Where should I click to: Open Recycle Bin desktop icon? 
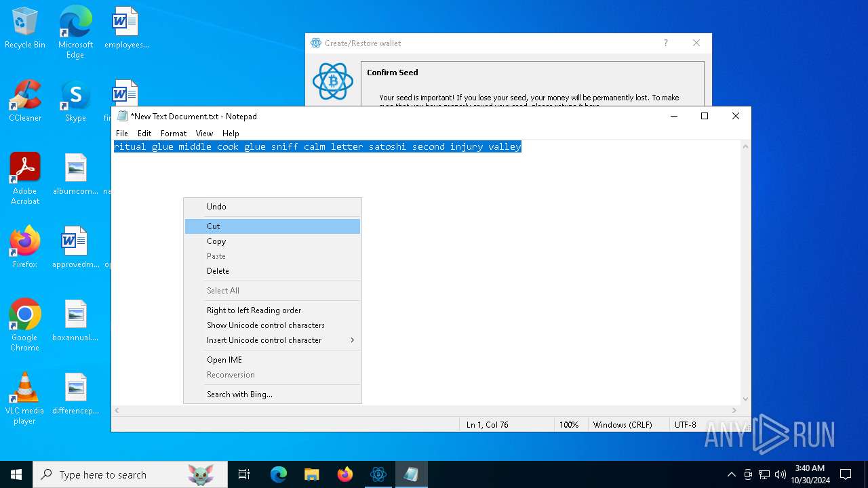point(25,28)
